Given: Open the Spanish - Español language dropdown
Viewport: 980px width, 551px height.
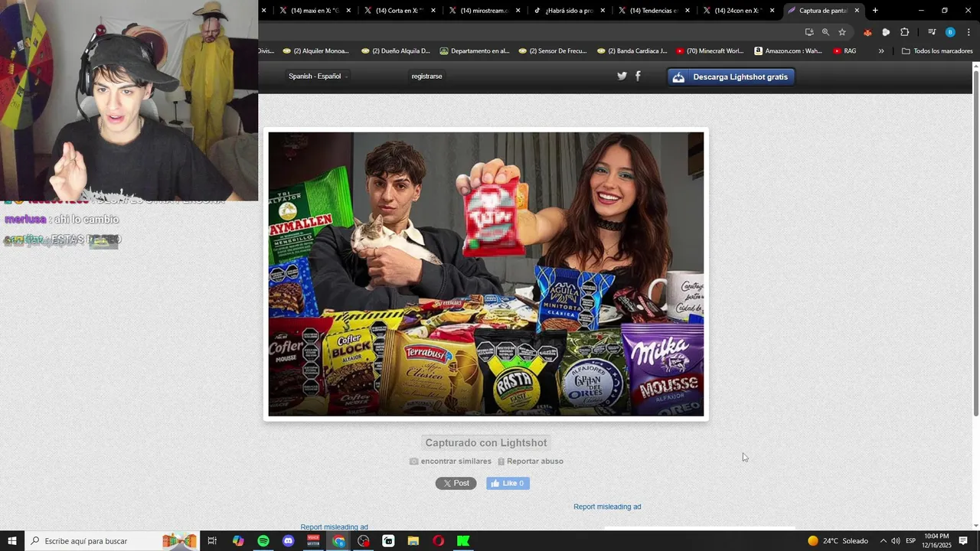Looking at the screenshot, I should 318,77.
